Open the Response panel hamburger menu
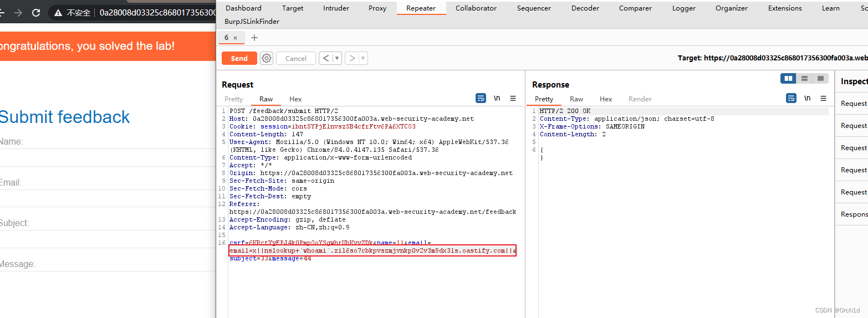The width and height of the screenshot is (868, 318). [x=824, y=98]
